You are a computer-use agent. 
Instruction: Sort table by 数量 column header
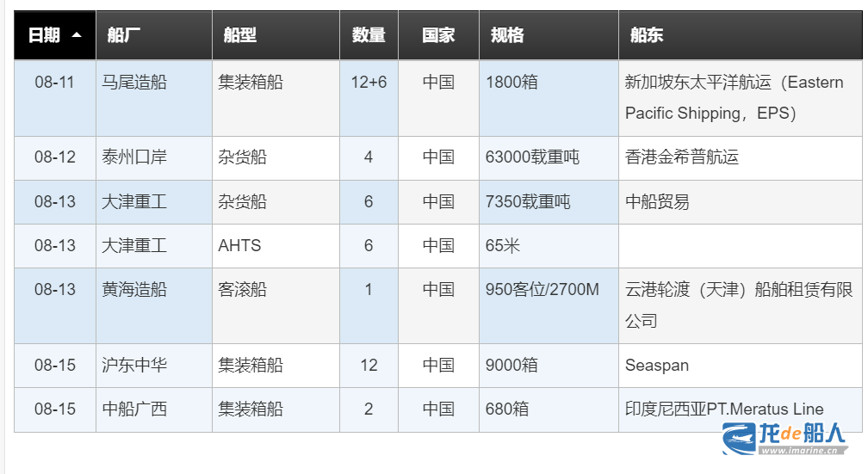[369, 35]
